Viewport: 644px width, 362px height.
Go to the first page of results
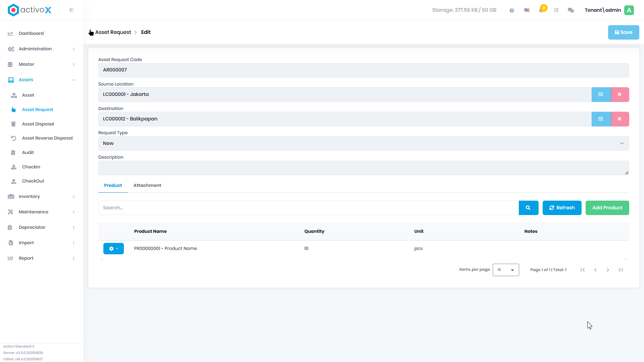coord(583,270)
